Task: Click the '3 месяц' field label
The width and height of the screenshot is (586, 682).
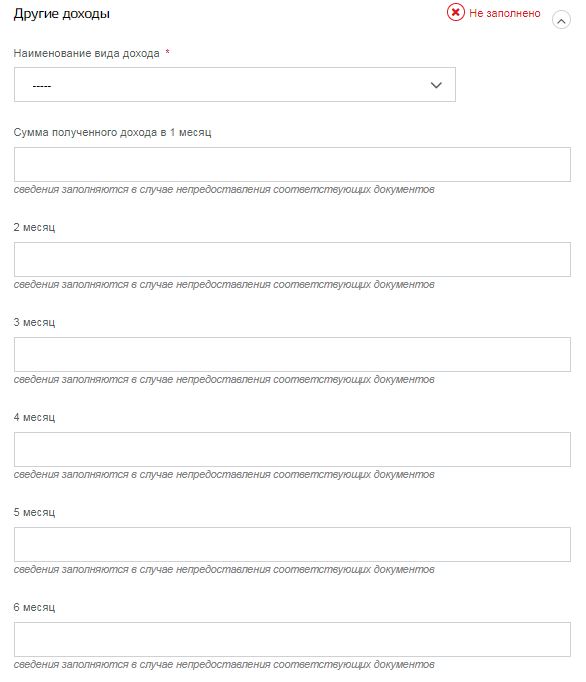Action: [x=34, y=322]
